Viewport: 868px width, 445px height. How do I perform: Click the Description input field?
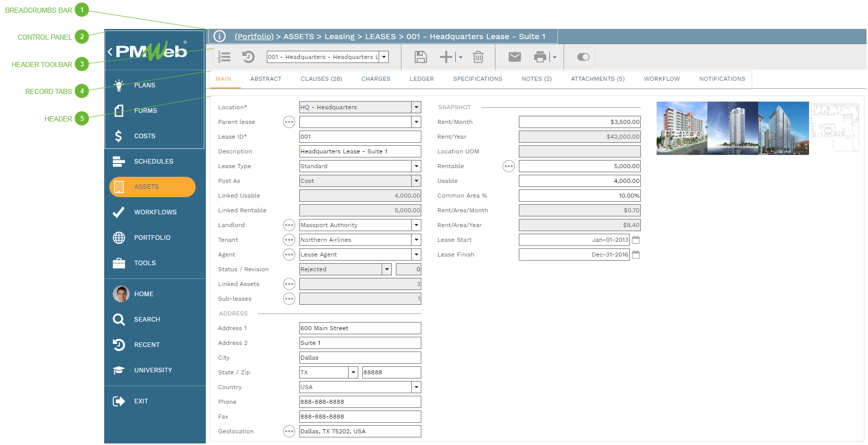(360, 151)
